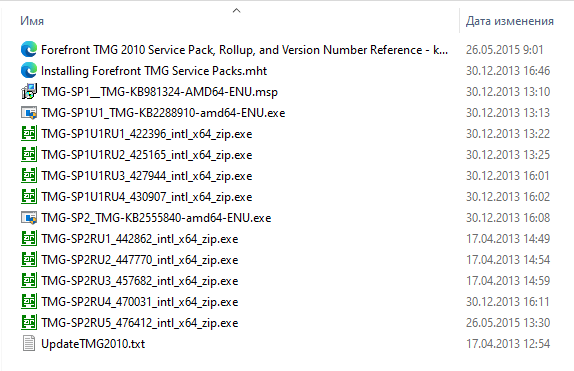The width and height of the screenshot is (574, 371).
Task: Select the installer icon for TMG-SP1 msp file
Action: (x=29, y=92)
